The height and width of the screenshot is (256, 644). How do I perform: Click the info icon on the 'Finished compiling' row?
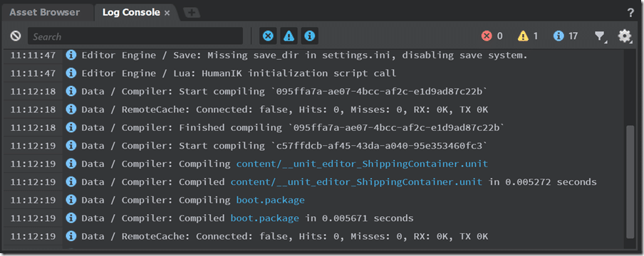[x=71, y=127]
